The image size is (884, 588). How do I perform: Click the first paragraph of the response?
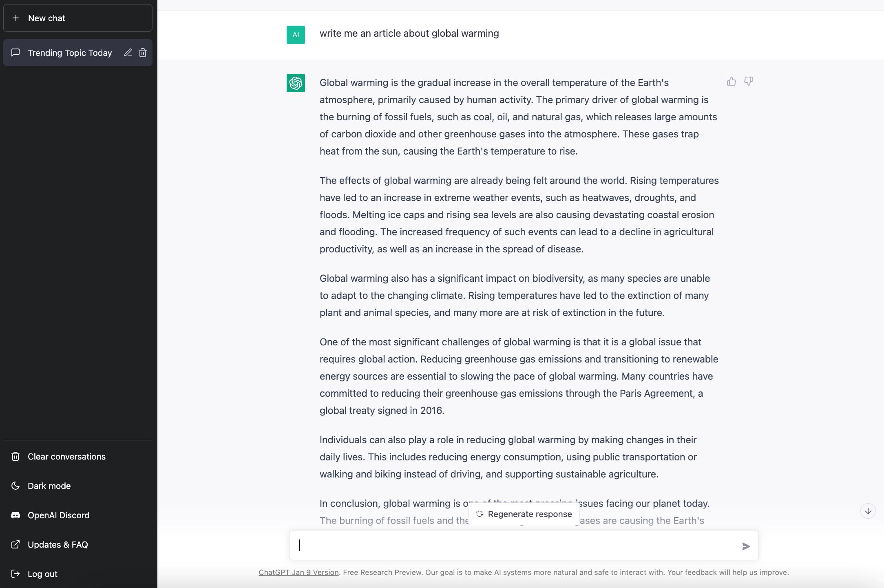pyautogui.click(x=518, y=117)
